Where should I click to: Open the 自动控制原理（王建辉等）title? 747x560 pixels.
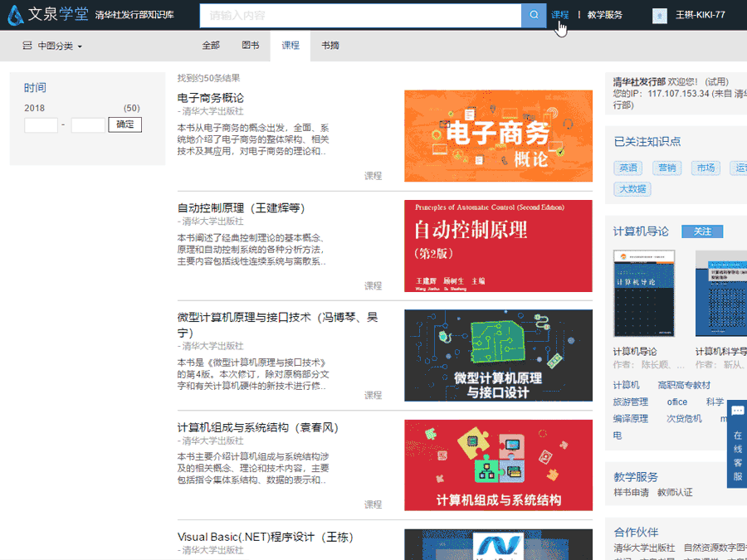241,208
